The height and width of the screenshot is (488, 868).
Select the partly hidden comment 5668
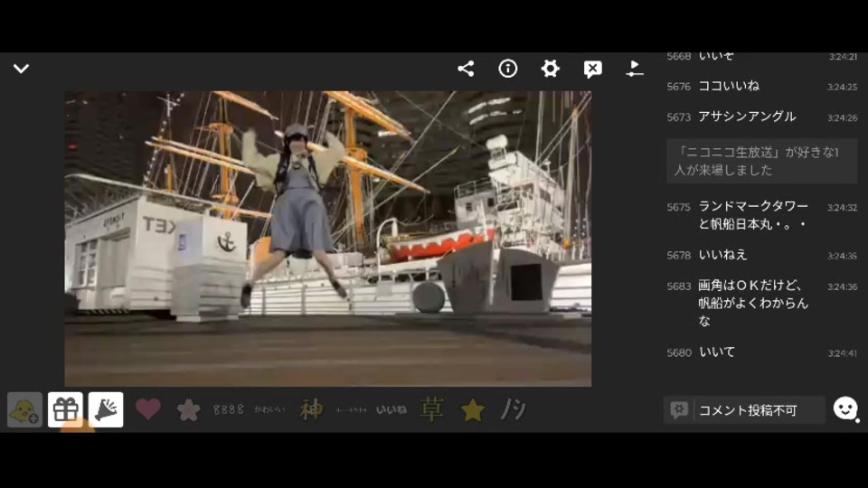[x=761, y=56]
